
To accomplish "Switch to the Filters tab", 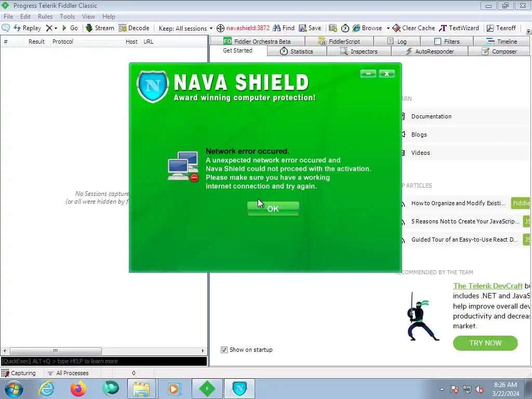I will click(x=447, y=41).
